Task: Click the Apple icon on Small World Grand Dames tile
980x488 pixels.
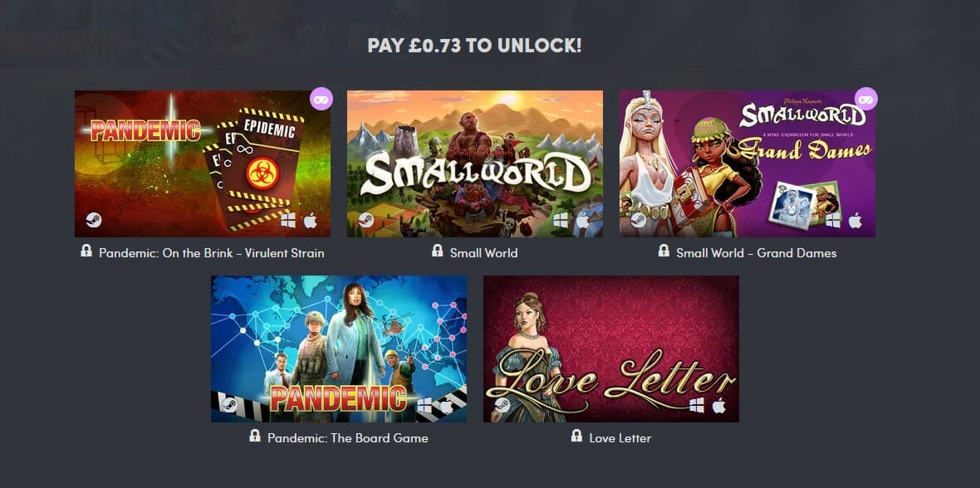Action: coord(855,220)
